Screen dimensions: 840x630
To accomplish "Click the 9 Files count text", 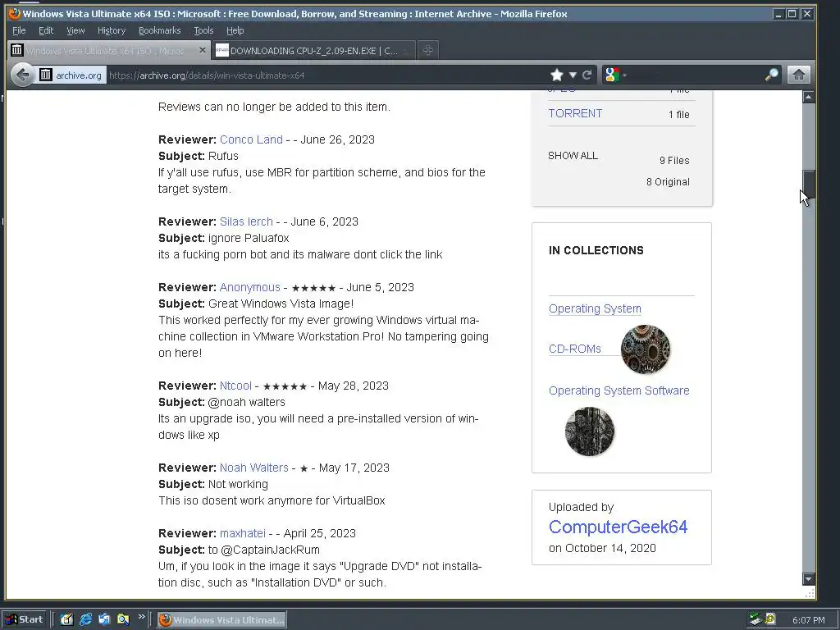I will tap(674, 160).
